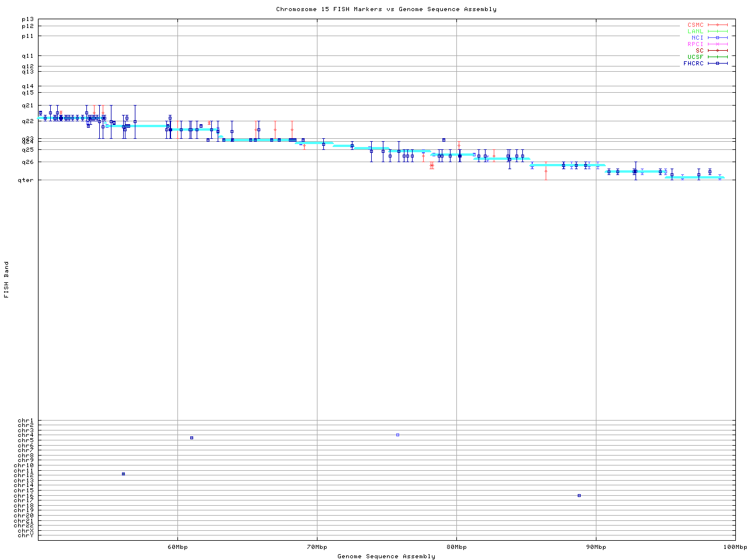Click the "FISH Band" y-axis title

click(7, 279)
